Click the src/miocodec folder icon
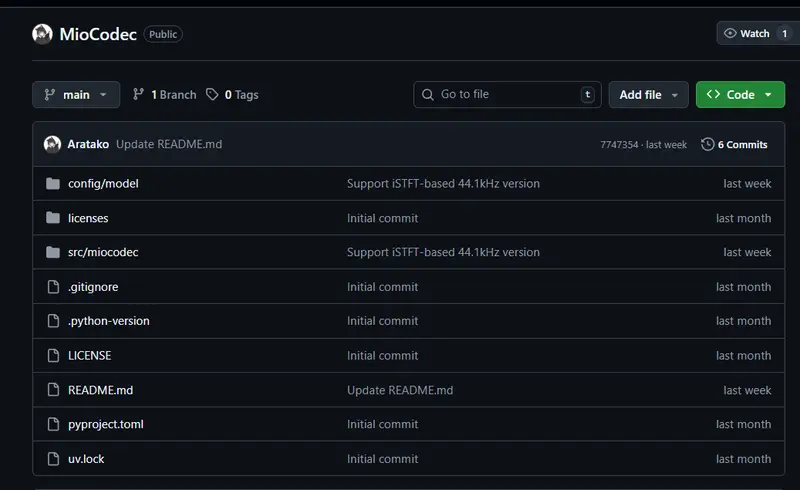Viewport: 800px width, 490px height. pos(53,252)
